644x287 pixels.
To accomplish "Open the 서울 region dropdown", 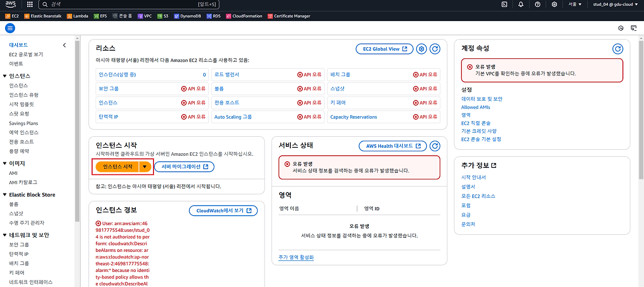I will pyautogui.click(x=575, y=4).
